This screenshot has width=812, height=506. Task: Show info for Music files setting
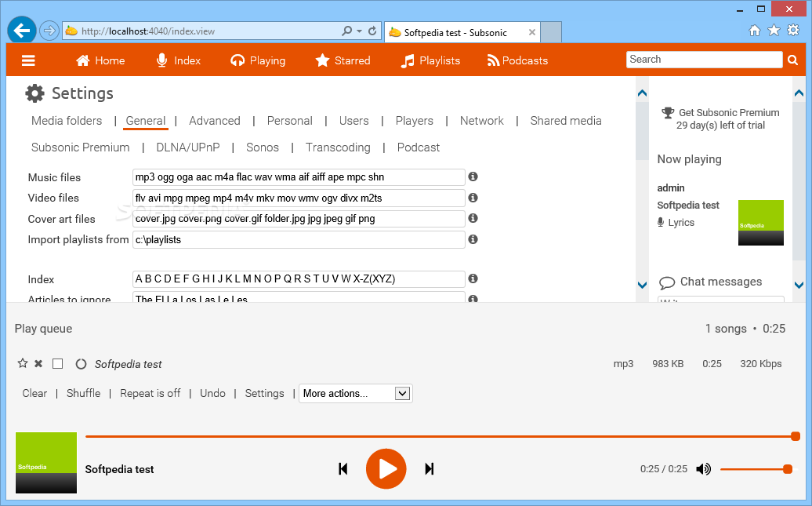point(473,177)
